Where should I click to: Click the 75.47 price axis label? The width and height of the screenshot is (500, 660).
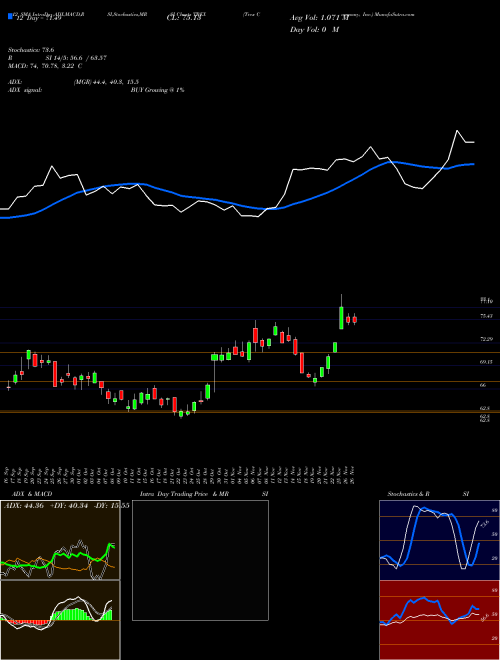point(487,316)
